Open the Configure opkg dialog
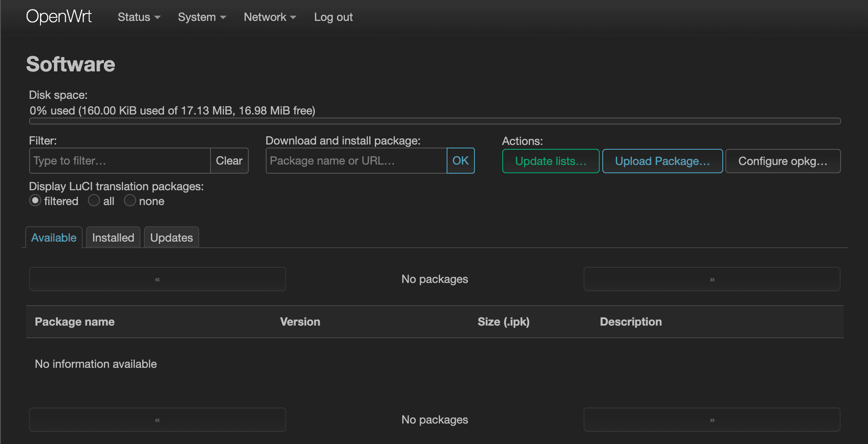Viewport: 868px width, 444px height. (783, 161)
